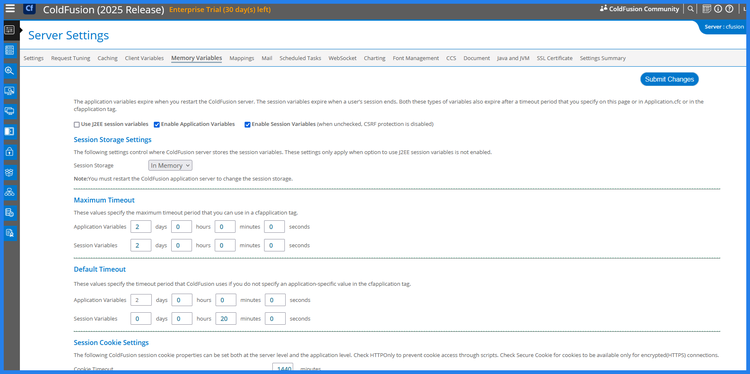Edit Default Timeout Session Variables seconds field
Viewport: 750px width, 374px height.
tap(275, 319)
